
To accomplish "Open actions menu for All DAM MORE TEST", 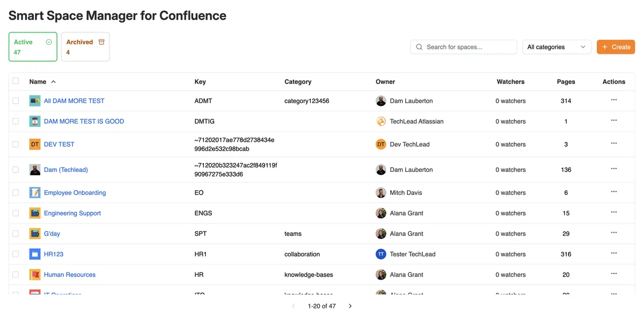I will [x=614, y=100].
